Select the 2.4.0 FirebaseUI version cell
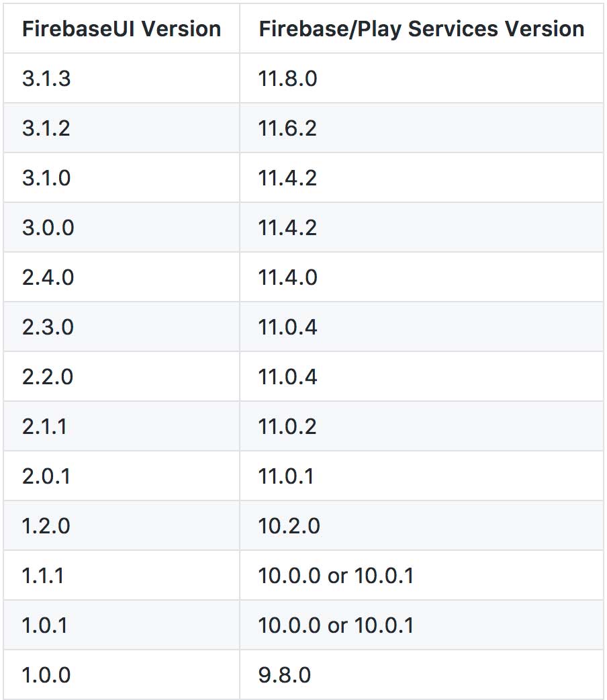The image size is (607, 700). [x=48, y=277]
